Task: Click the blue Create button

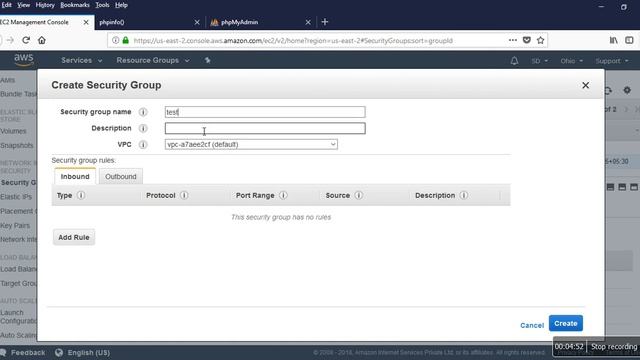Action: coord(566,323)
